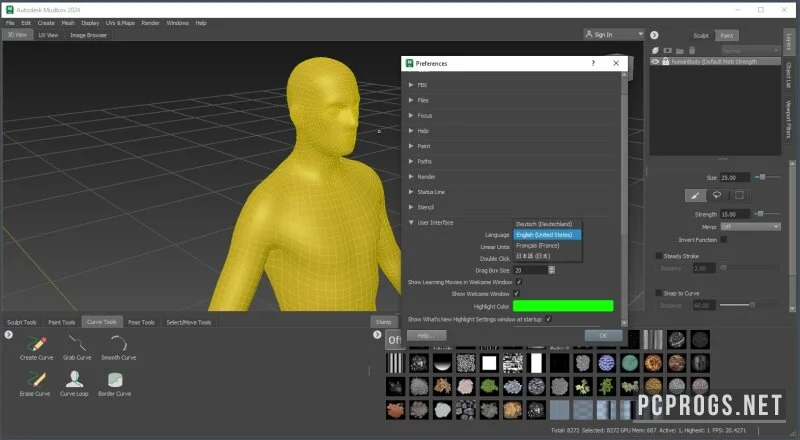The height and width of the screenshot is (440, 800).
Task: Choose Français (France) language option
Action: coord(547,246)
